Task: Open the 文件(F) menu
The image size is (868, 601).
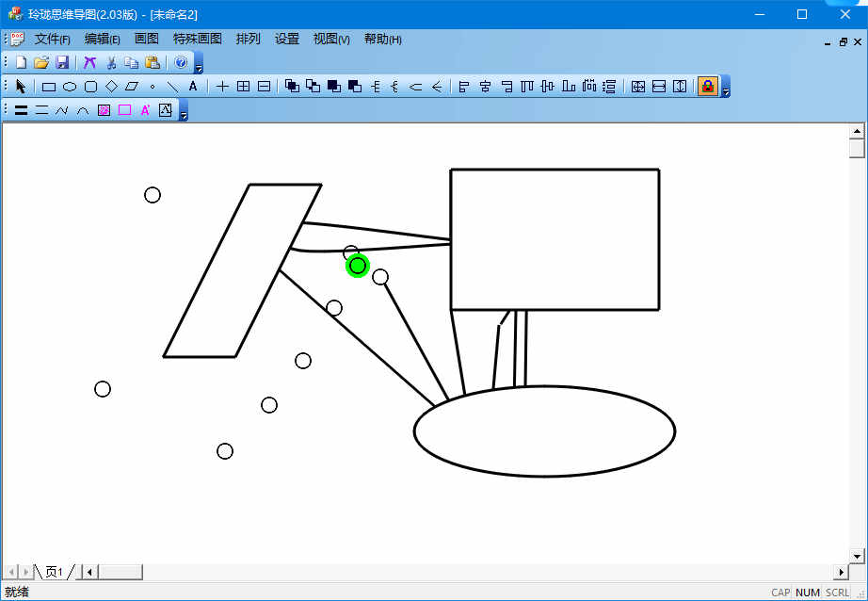Action: pos(53,40)
